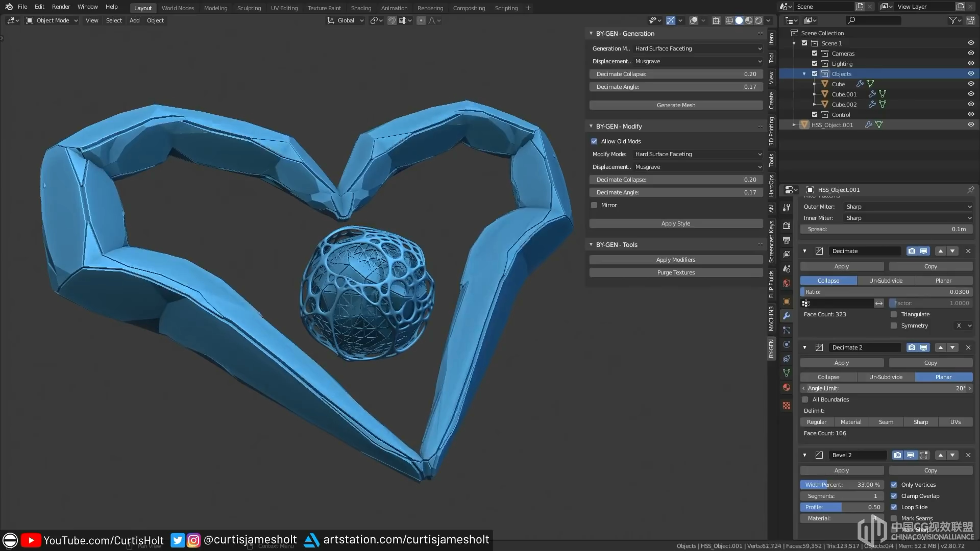The width and height of the screenshot is (980, 551).
Task: Open Generation Mode Hard Surface Faceting dropdown
Action: [x=698, y=48]
